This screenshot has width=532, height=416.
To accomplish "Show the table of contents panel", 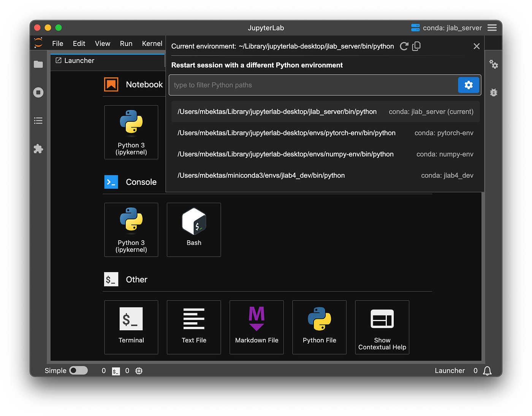I will click(x=38, y=121).
